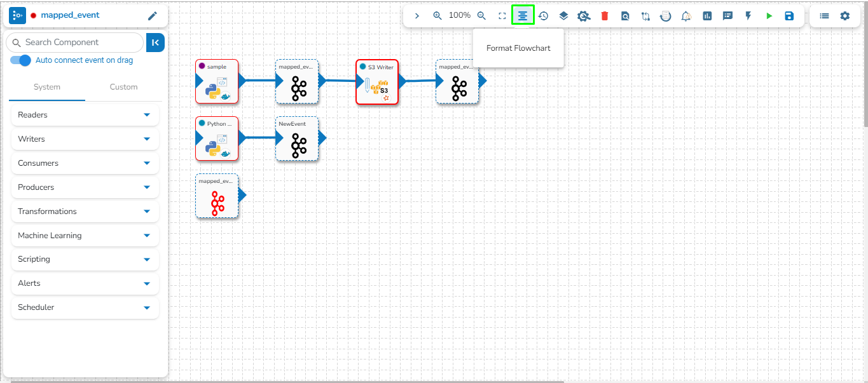This screenshot has width=868, height=383.
Task: Switch to the System tab
Action: [47, 87]
